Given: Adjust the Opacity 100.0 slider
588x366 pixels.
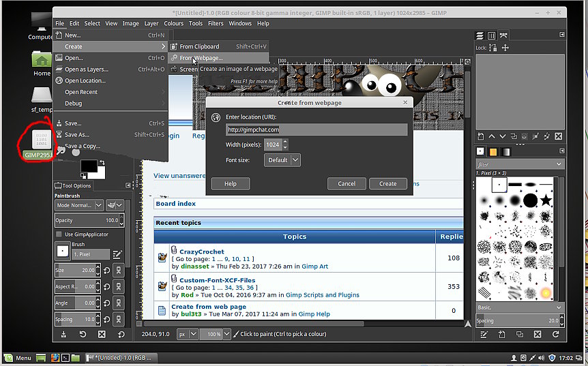Looking at the screenshot, I should click(89, 220).
